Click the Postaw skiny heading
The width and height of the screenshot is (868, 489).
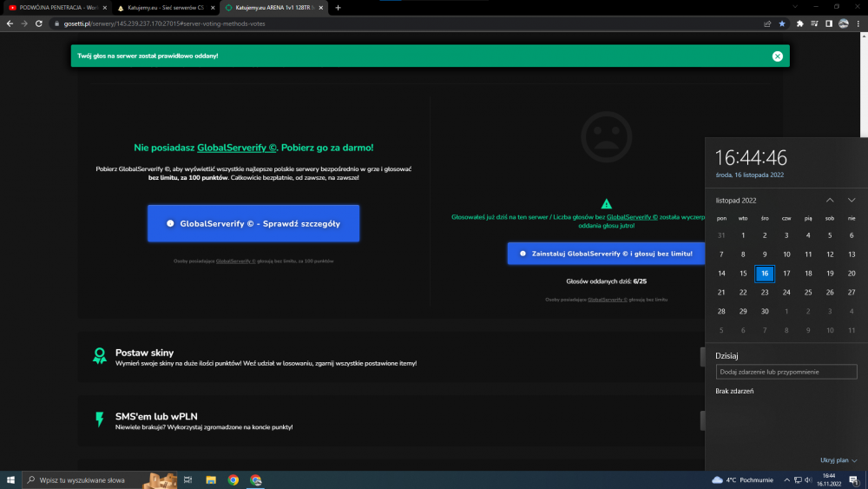pos(144,353)
